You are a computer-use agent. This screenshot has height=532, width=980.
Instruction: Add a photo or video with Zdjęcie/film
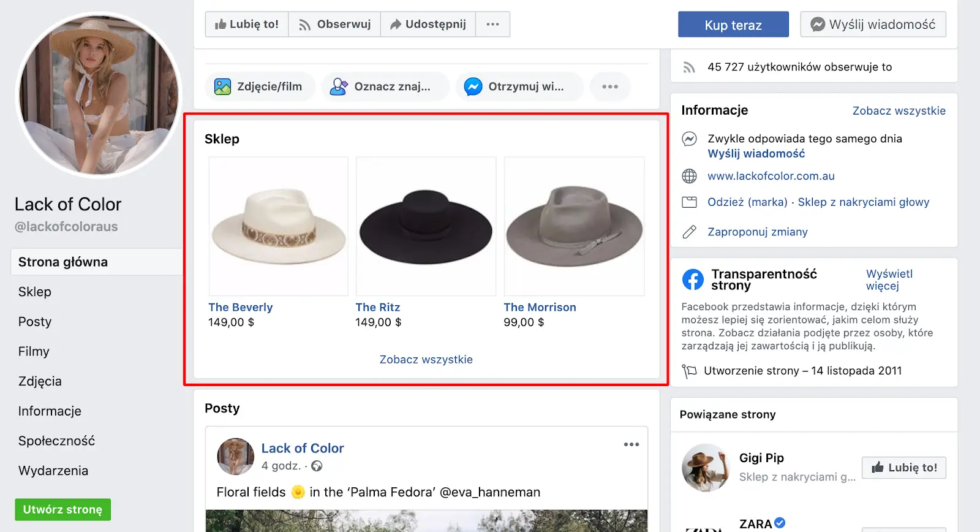pos(260,86)
